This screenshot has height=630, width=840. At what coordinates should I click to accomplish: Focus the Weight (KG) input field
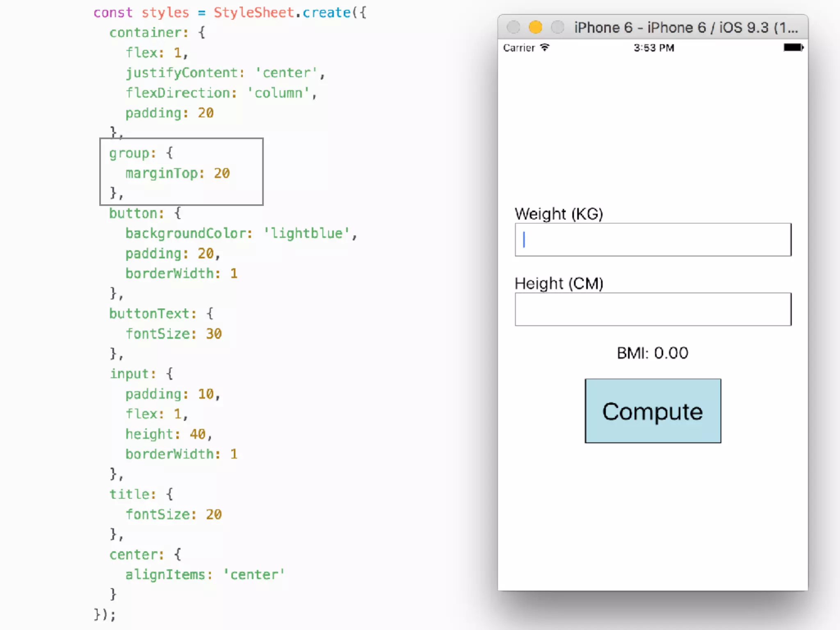click(x=653, y=240)
